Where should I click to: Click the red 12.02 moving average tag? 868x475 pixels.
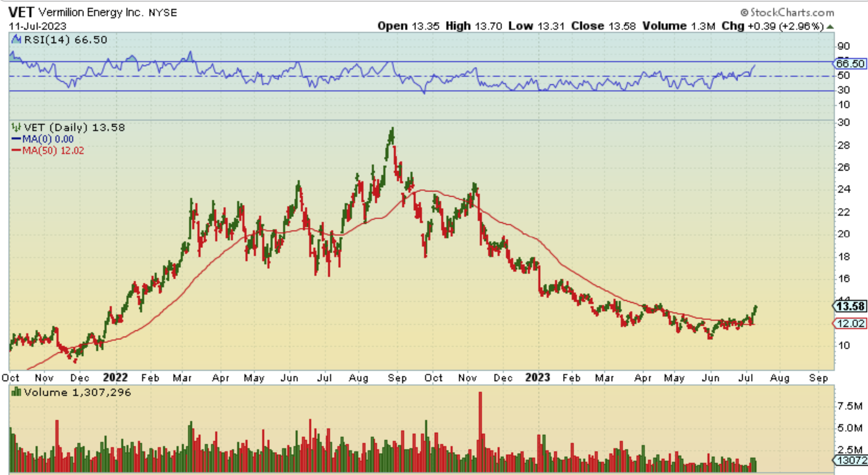pos(850,323)
